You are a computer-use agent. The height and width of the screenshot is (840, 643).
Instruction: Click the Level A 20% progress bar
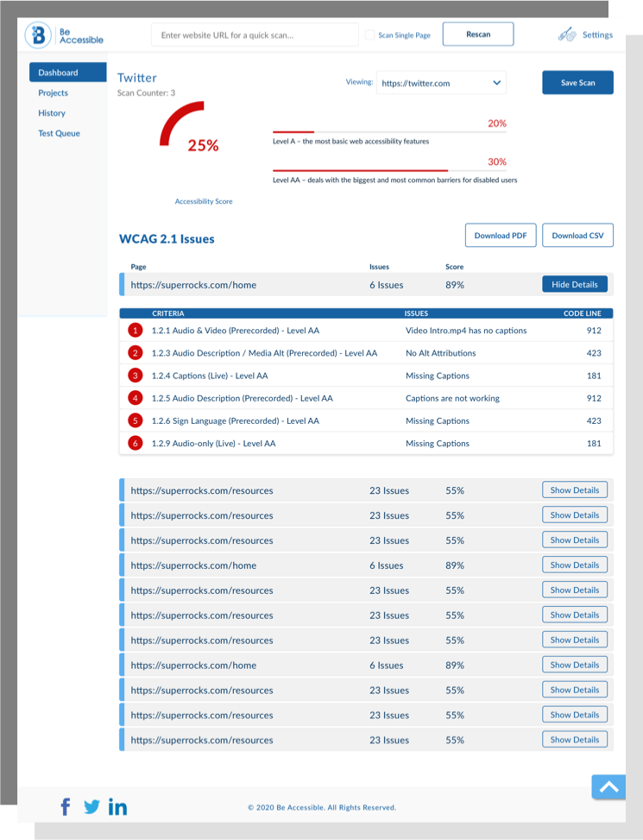pyautogui.click(x=389, y=132)
